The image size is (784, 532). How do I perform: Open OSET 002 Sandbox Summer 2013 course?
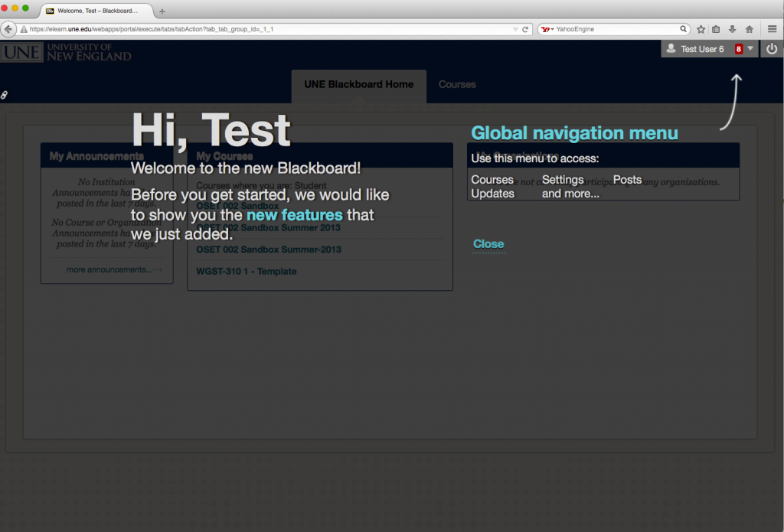[269, 228]
